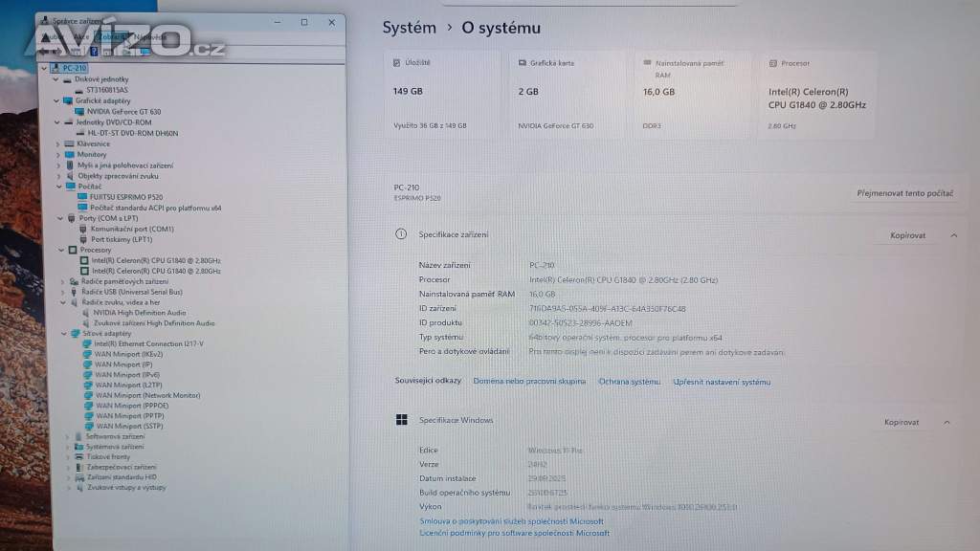Select the NVIDIA GeForce GT 630 device icon
Viewport: 980px width, 551px height.
tap(79, 112)
